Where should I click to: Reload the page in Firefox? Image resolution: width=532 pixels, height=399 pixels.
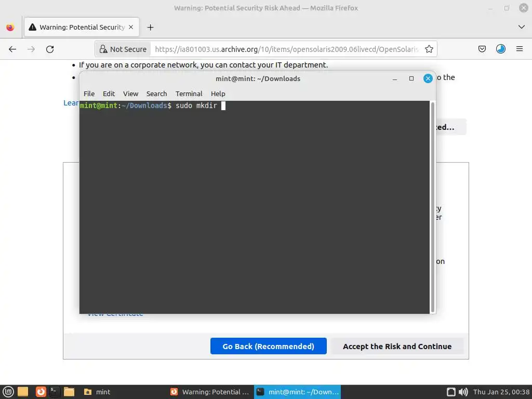(x=50, y=49)
